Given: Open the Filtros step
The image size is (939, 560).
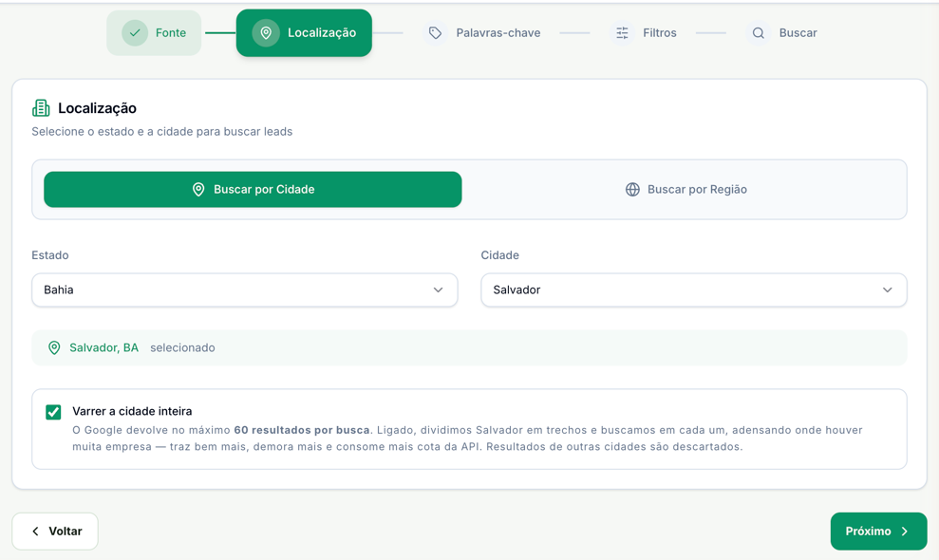Looking at the screenshot, I should [643, 33].
